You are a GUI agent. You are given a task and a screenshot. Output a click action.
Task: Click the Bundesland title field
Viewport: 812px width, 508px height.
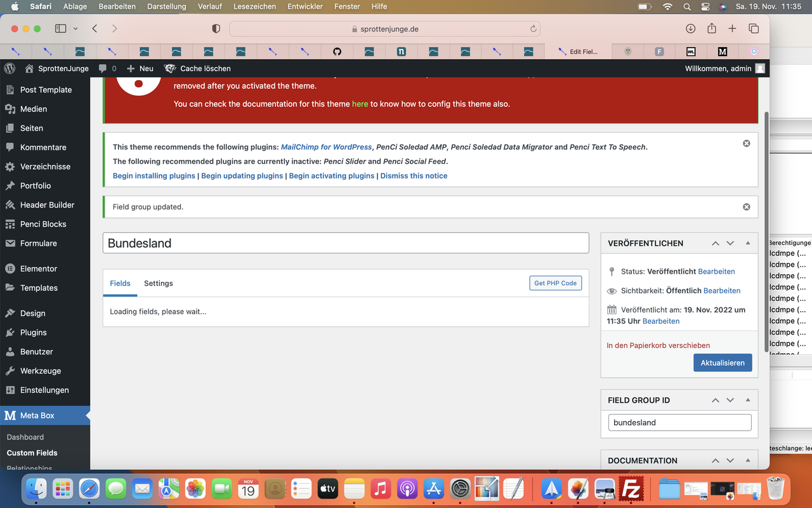point(346,243)
